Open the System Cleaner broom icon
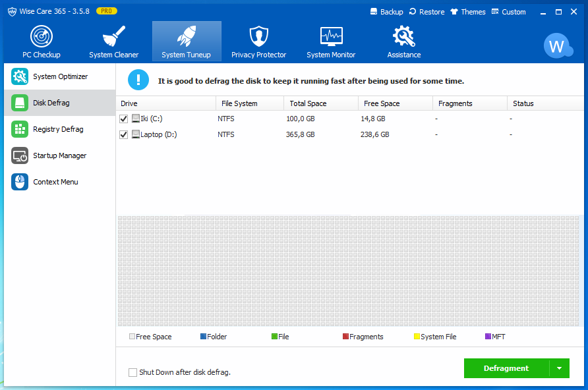Viewport: 588px width, 390px height. [113, 36]
